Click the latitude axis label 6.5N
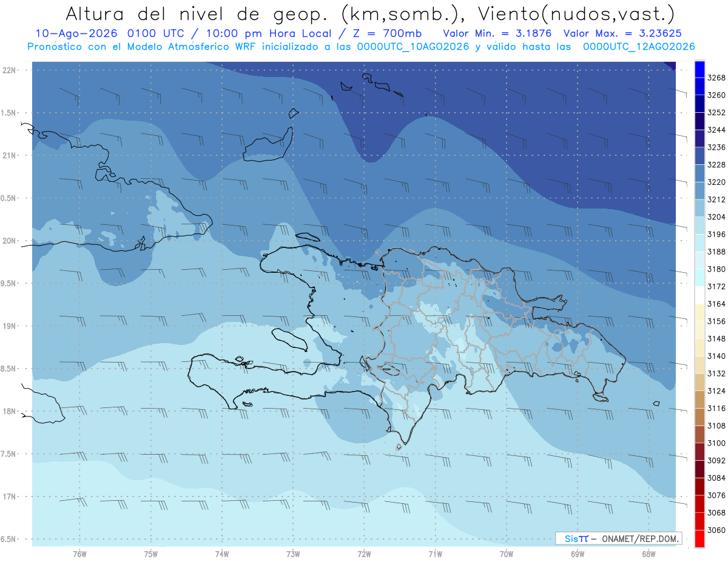The image size is (728, 562). point(8,539)
